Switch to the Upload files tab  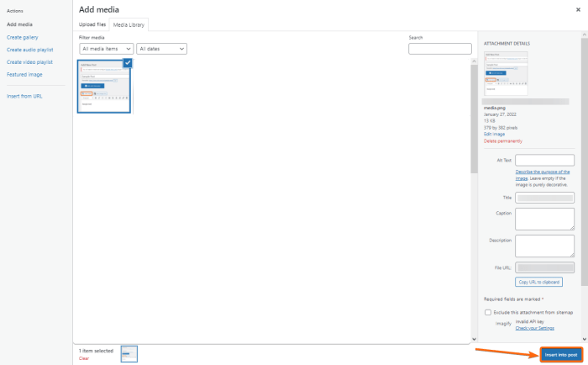[x=92, y=25]
